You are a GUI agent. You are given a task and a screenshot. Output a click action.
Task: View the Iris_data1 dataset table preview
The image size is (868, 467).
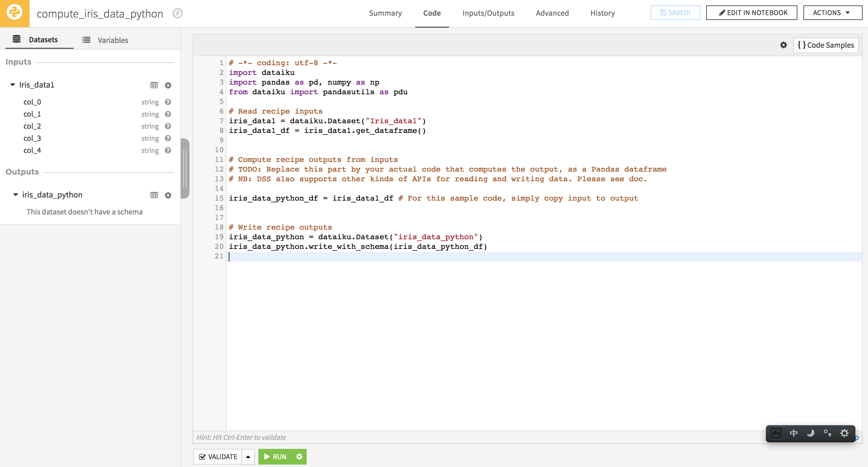click(154, 85)
